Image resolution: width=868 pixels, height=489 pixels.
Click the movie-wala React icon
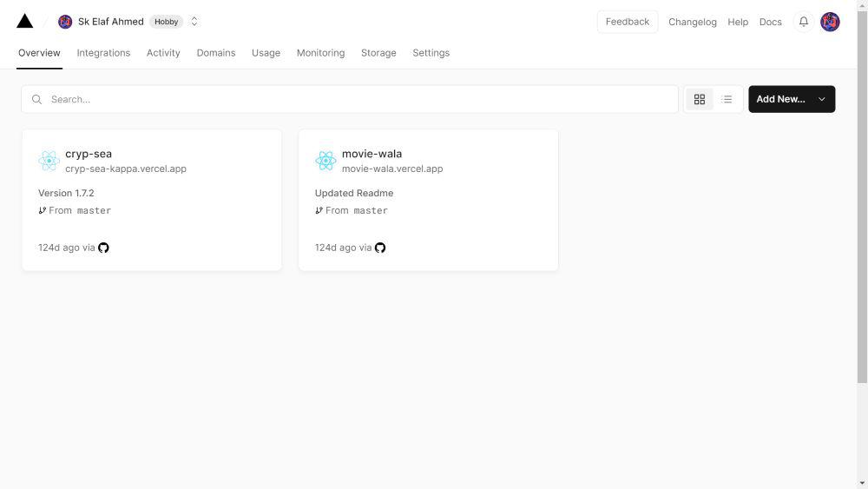coord(325,161)
